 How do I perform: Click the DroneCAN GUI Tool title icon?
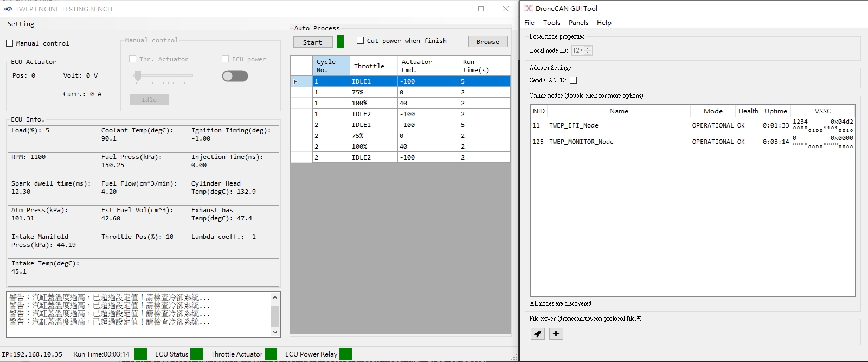(x=529, y=8)
